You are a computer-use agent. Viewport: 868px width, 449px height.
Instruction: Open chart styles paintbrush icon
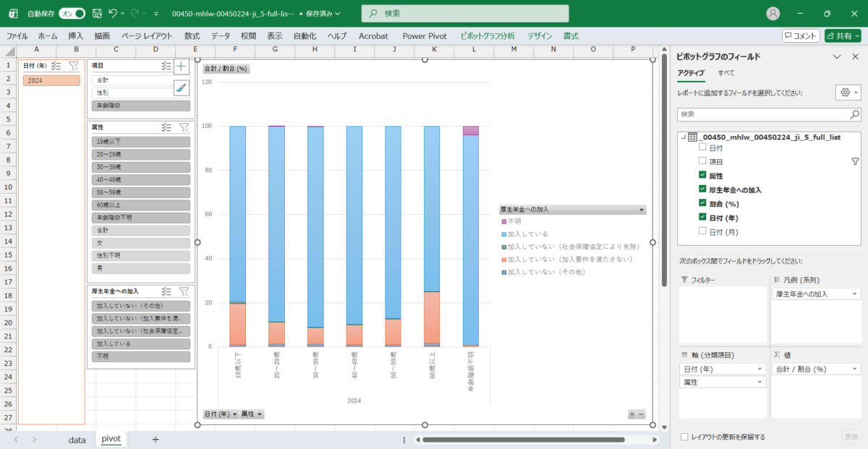181,87
